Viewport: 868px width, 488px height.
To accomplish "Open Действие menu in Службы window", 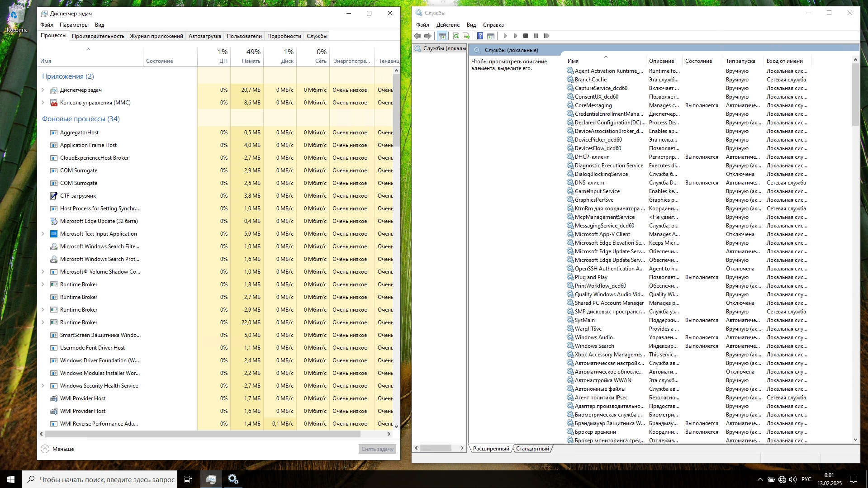I will [x=448, y=25].
